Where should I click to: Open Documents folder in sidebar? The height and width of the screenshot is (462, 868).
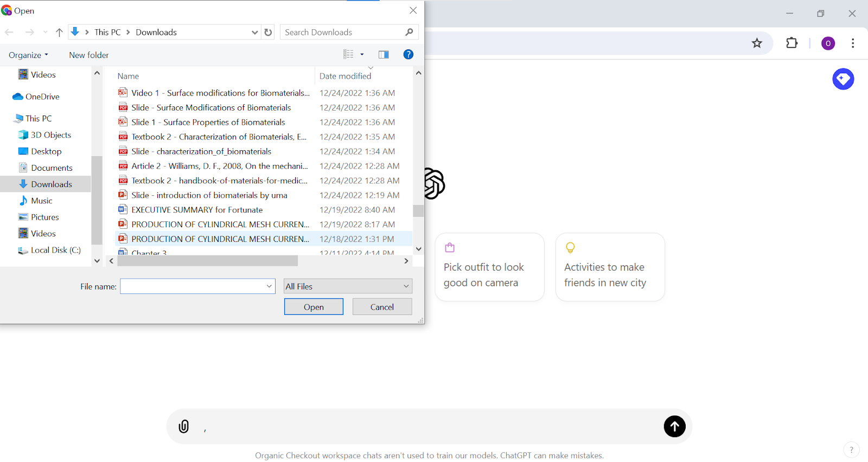pyautogui.click(x=46, y=168)
